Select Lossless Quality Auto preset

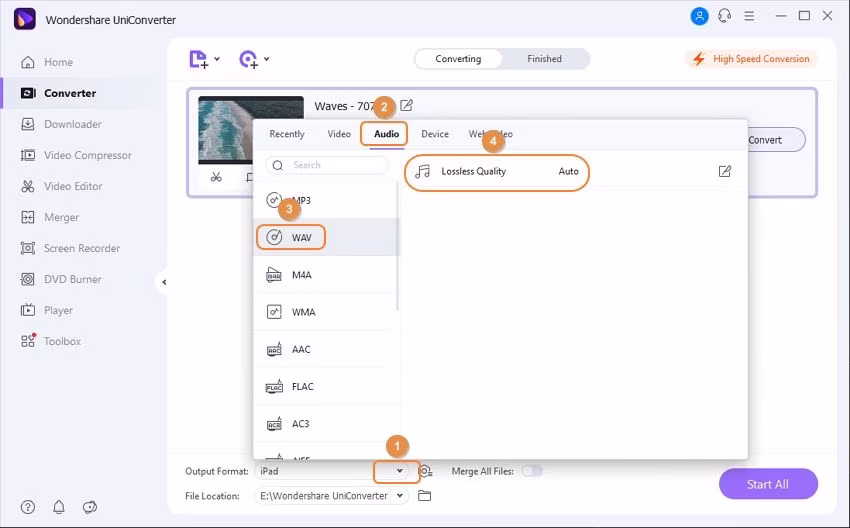click(x=496, y=172)
